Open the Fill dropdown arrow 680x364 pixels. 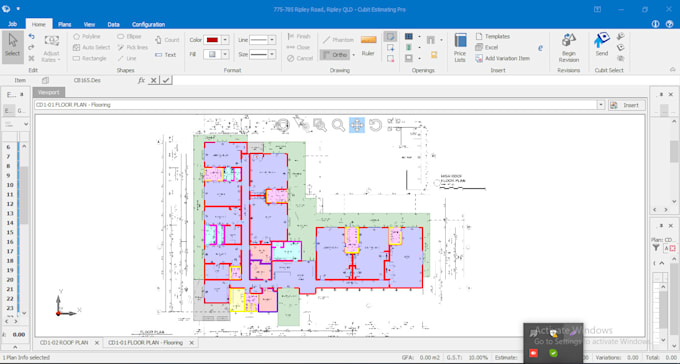[x=225, y=55]
